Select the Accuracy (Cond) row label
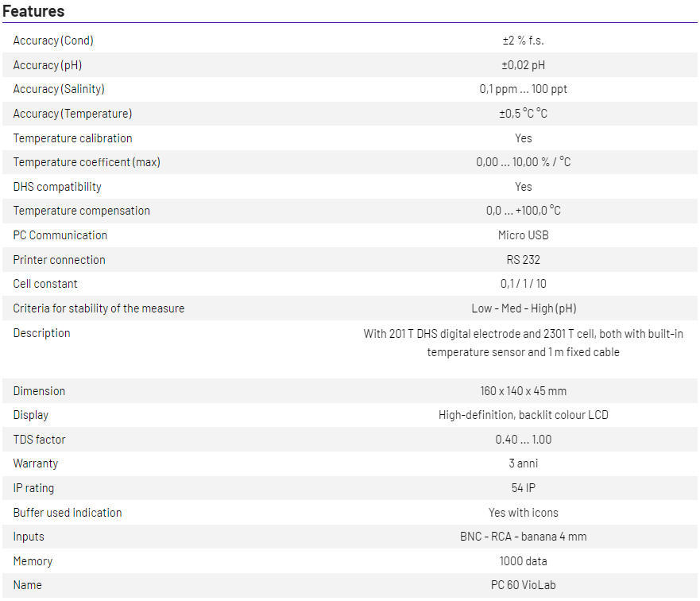The height and width of the screenshot is (601, 700). pyautogui.click(x=53, y=41)
